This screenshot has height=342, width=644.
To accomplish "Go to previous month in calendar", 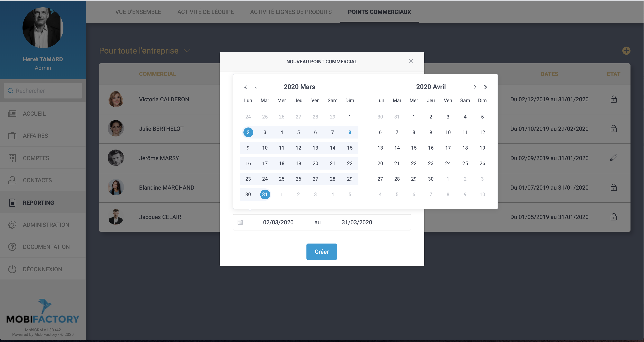I will coord(256,87).
